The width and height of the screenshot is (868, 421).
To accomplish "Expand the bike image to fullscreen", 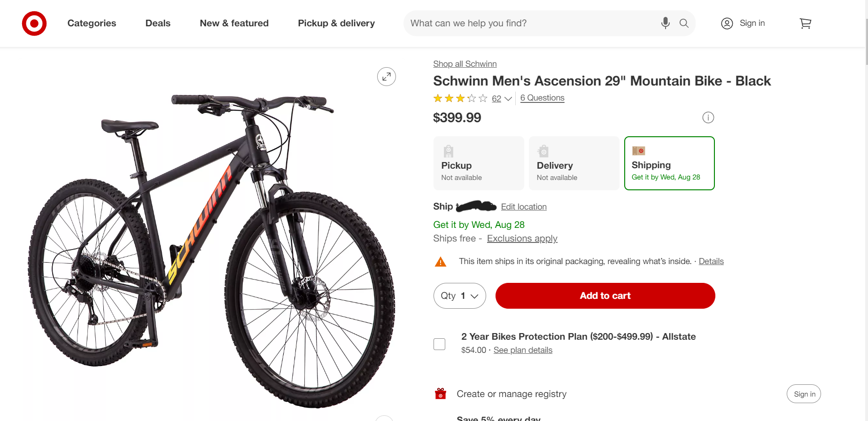I will coord(387,77).
